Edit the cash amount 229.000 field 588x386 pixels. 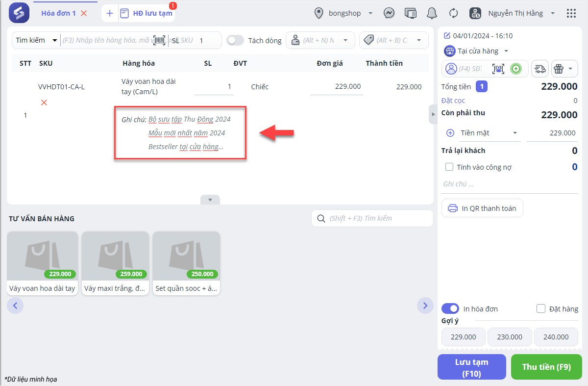pos(552,133)
